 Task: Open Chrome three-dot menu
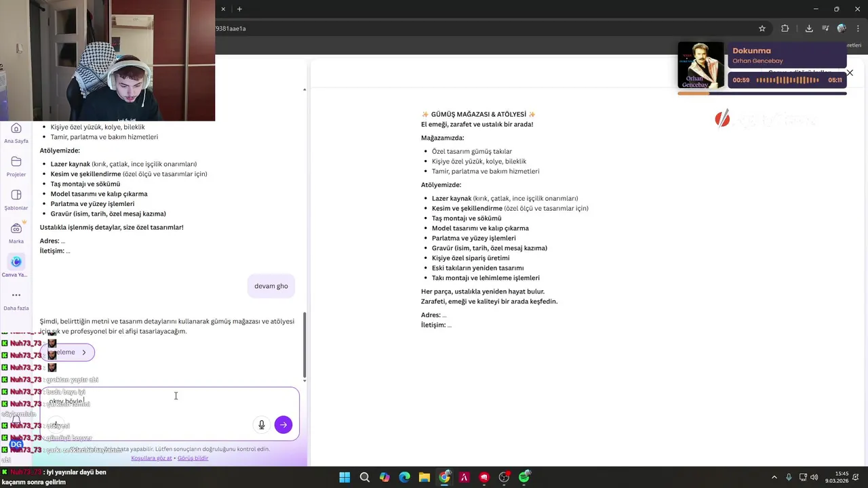coord(858,28)
